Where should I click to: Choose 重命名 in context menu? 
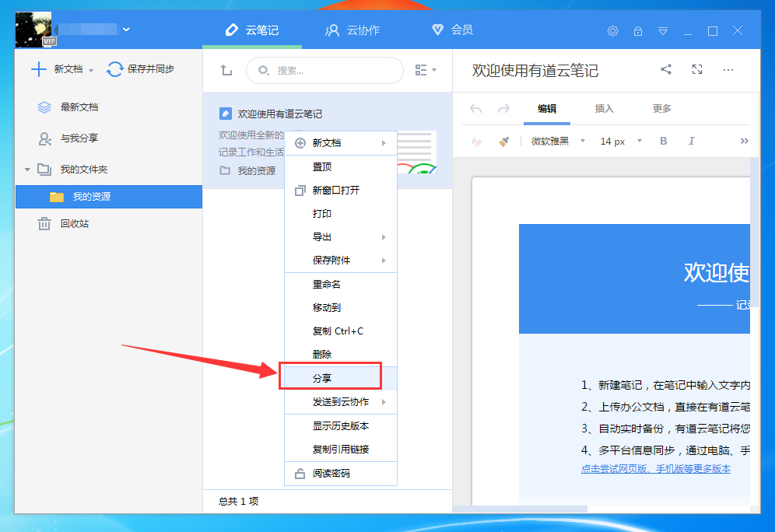341,285
